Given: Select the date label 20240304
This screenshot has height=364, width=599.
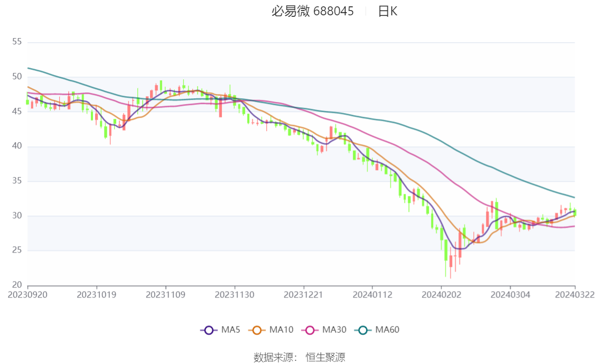Looking at the screenshot, I should click(x=510, y=295).
